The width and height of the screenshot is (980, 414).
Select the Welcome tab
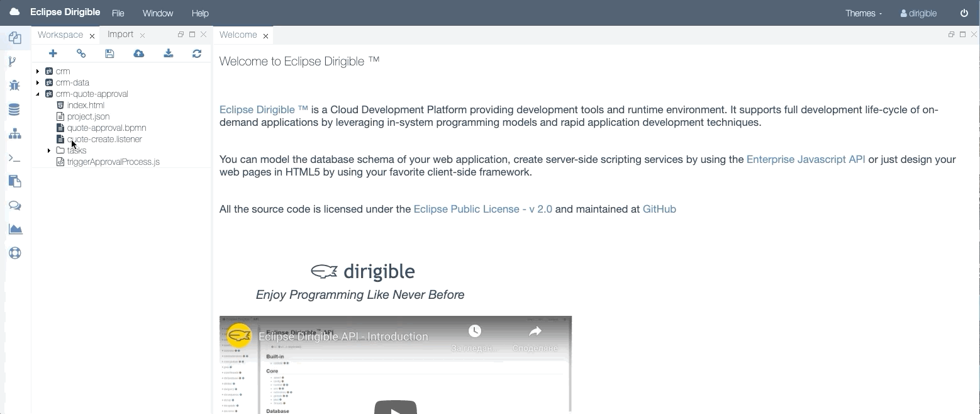click(238, 35)
